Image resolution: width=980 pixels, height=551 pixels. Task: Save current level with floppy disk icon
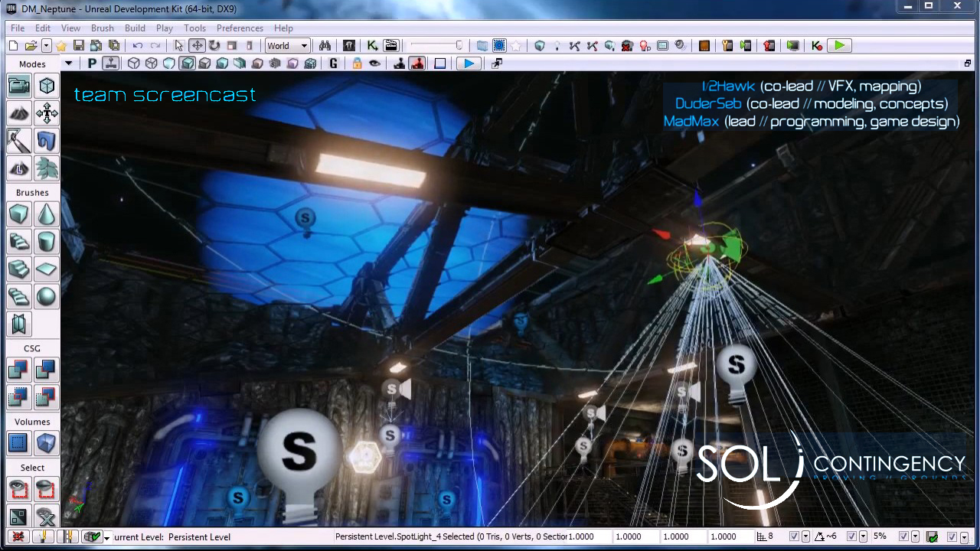[x=78, y=46]
